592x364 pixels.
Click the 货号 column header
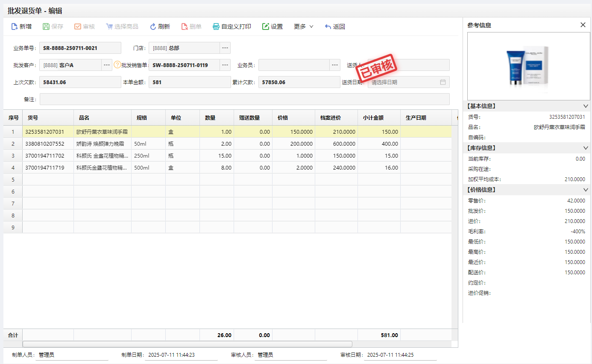pos(48,118)
